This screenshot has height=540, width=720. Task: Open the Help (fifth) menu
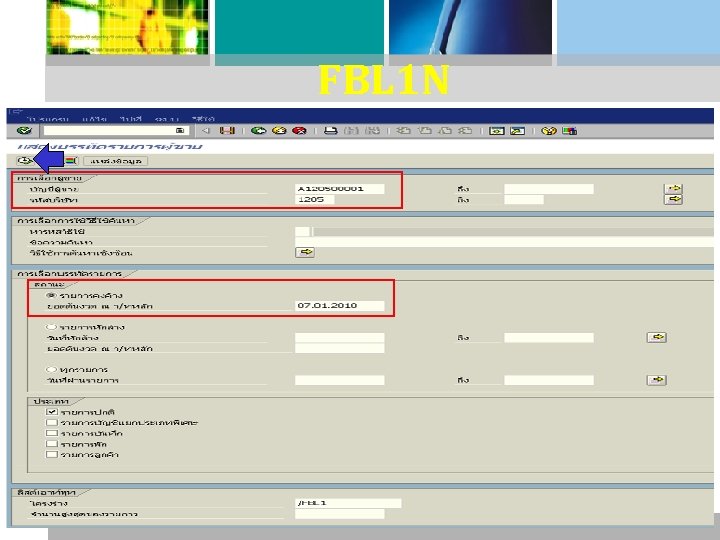tap(203, 119)
